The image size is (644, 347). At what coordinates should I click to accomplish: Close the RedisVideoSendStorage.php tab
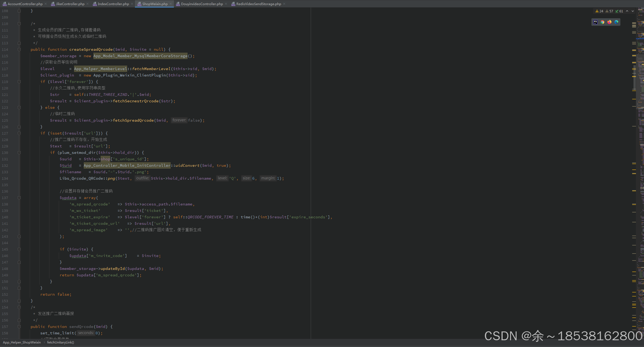(x=284, y=4)
